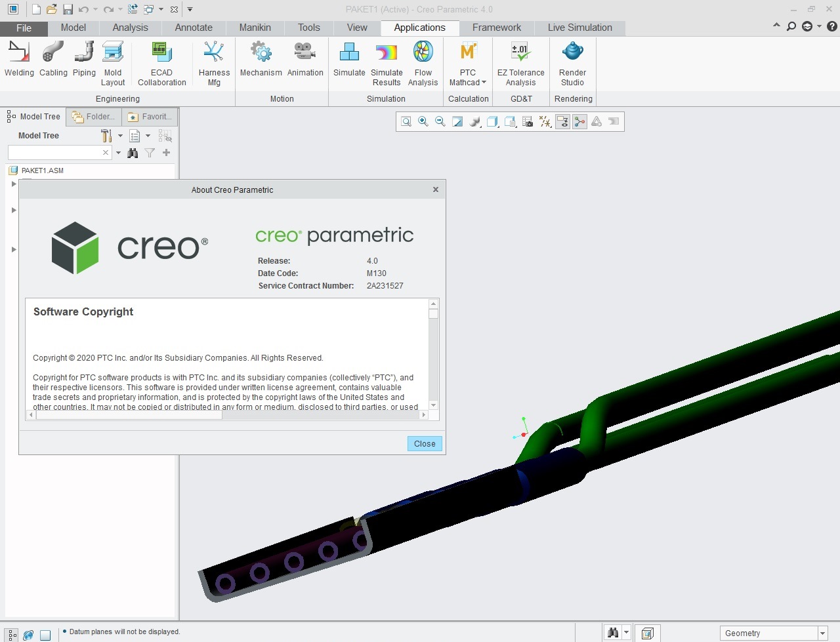The width and height of the screenshot is (840, 642).
Task: Click the Redo arrow
Action: click(108, 9)
